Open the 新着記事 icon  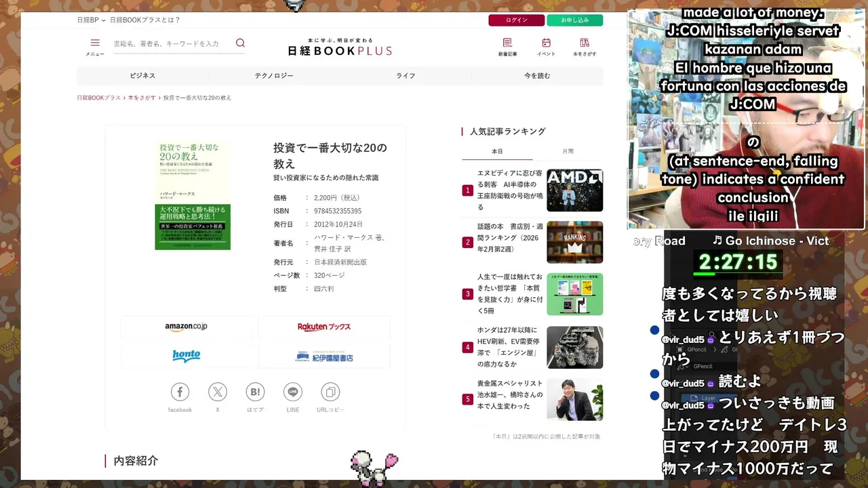pyautogui.click(x=507, y=43)
